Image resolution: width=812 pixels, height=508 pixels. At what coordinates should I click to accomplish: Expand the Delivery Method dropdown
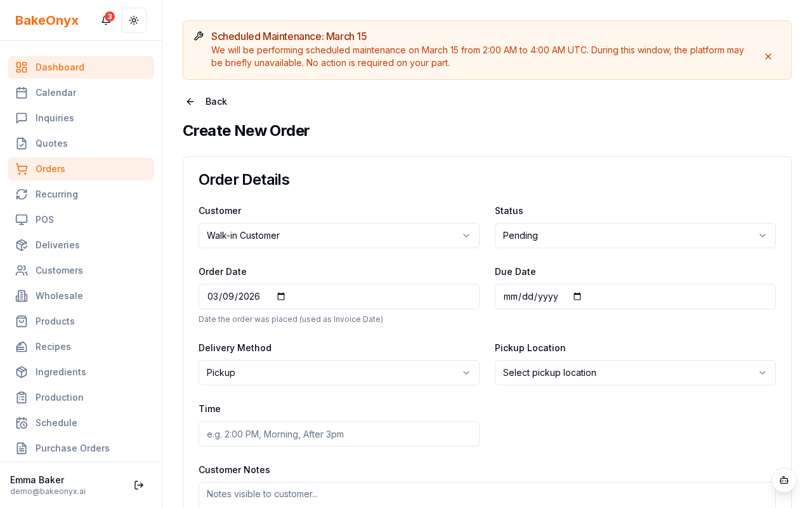coord(339,373)
